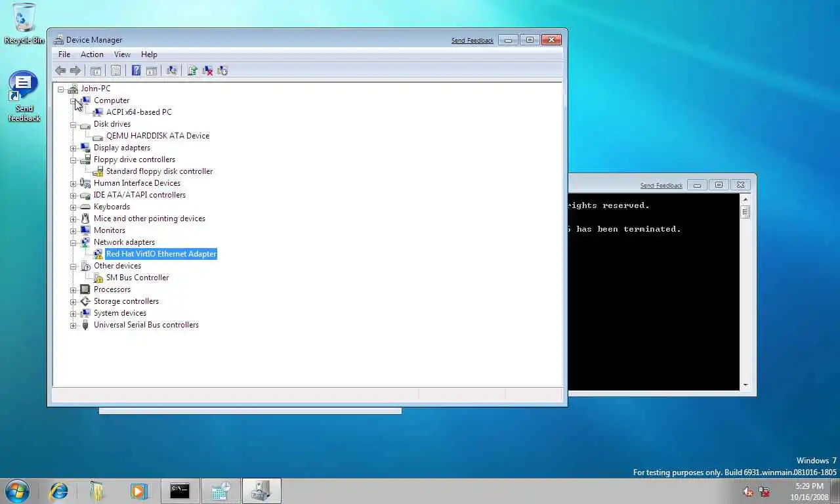Click the Keyboards category icon
The height and width of the screenshot is (504, 840).
pos(85,207)
